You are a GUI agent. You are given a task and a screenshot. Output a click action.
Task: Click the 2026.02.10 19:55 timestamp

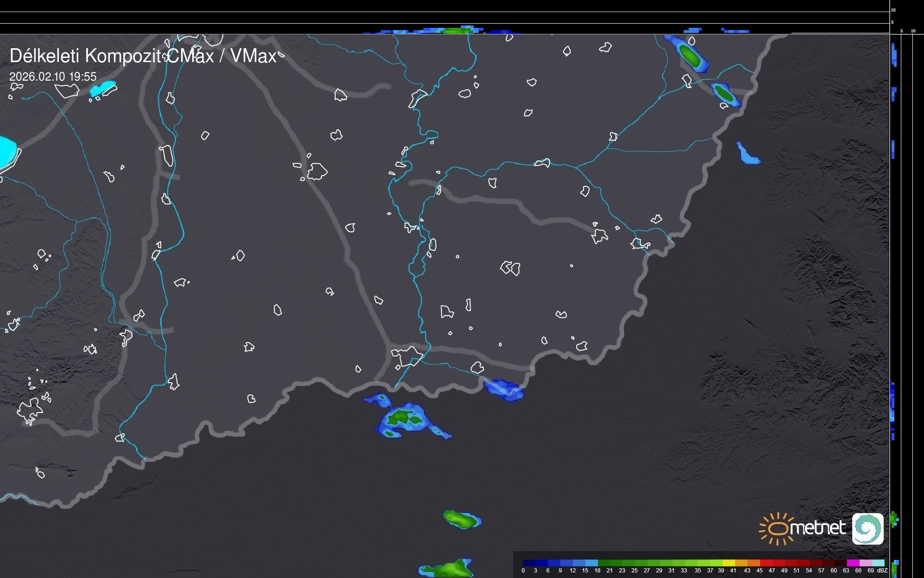[x=53, y=76]
